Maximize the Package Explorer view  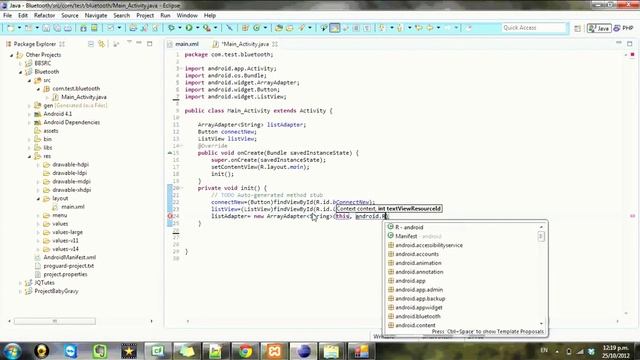point(149,43)
